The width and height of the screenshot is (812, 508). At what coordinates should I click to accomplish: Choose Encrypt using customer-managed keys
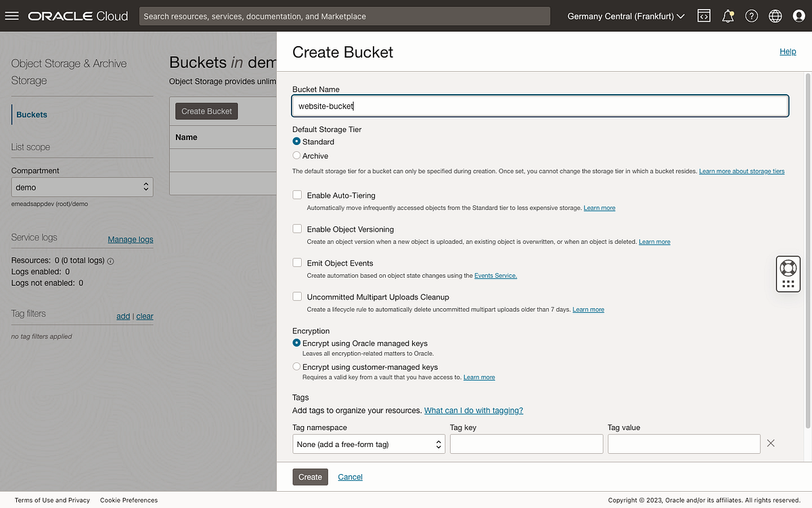pyautogui.click(x=296, y=366)
